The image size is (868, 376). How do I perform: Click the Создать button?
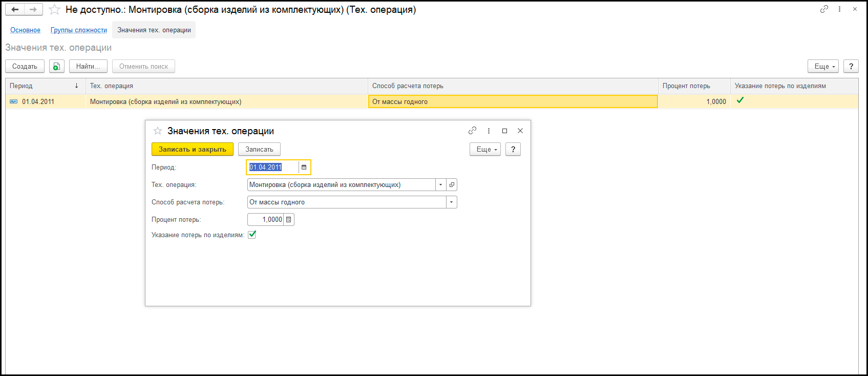(25, 66)
